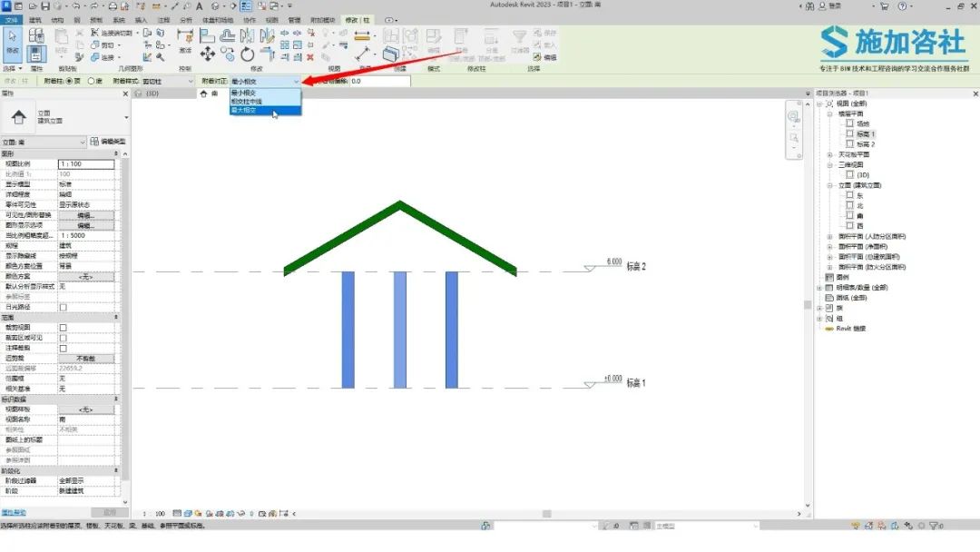
Task: Click the Align tool icon in the ribbon
Action: pos(208,35)
